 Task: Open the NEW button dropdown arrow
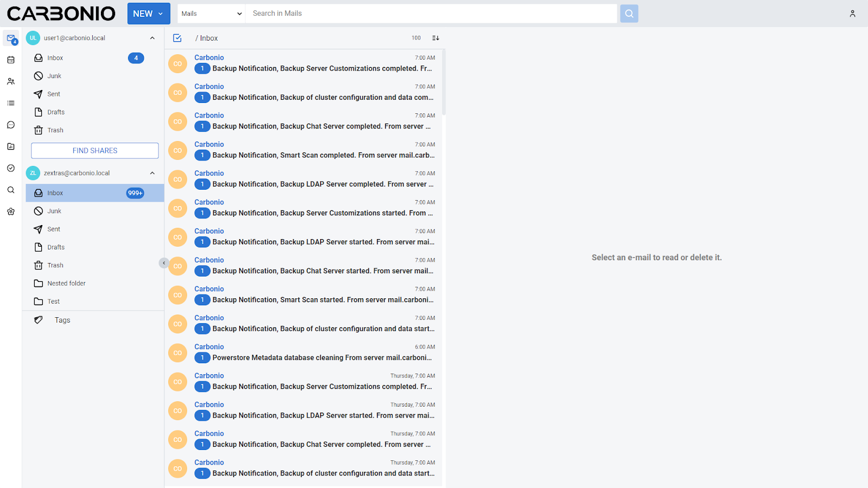pyautogui.click(x=161, y=14)
